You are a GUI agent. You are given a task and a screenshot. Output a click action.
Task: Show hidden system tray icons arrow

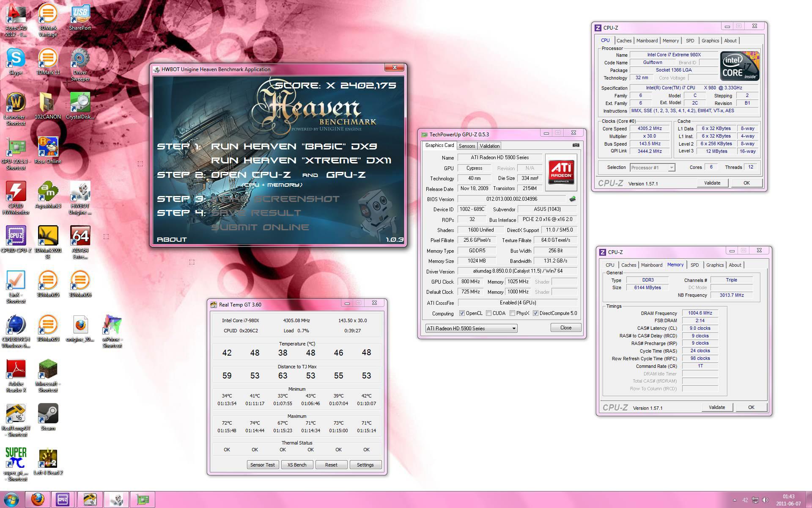click(x=735, y=500)
